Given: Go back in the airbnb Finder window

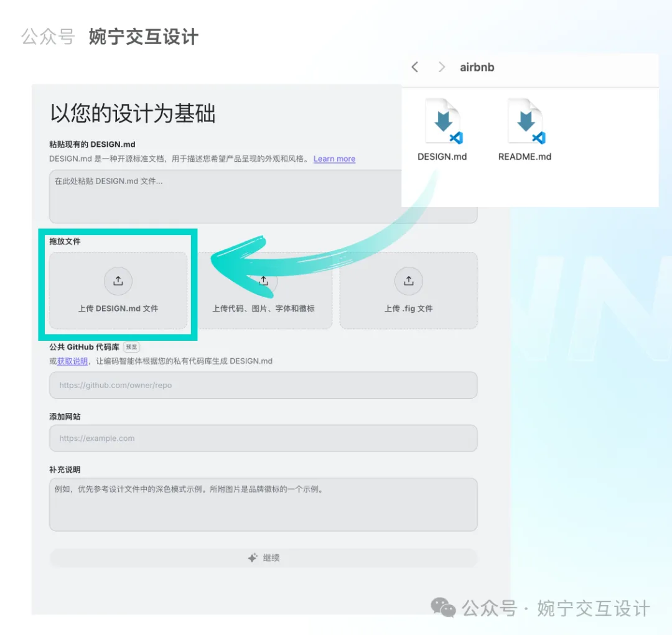Looking at the screenshot, I should 414,67.
